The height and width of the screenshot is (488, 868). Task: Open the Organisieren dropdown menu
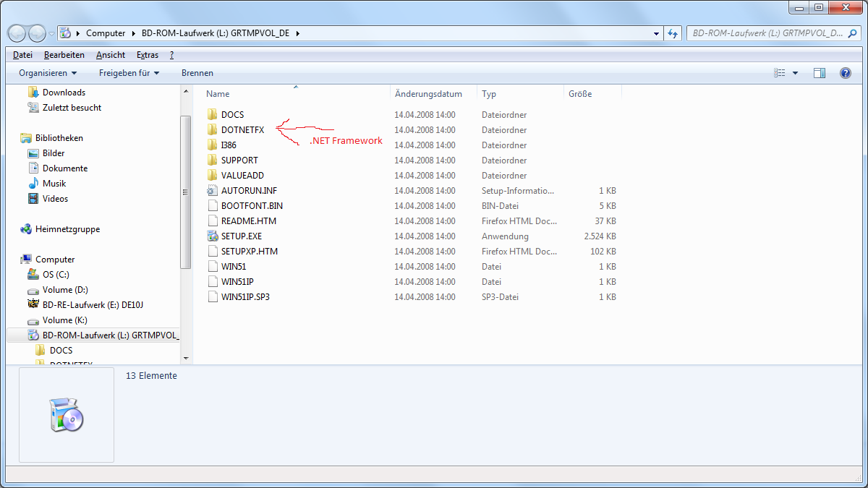pos(48,73)
